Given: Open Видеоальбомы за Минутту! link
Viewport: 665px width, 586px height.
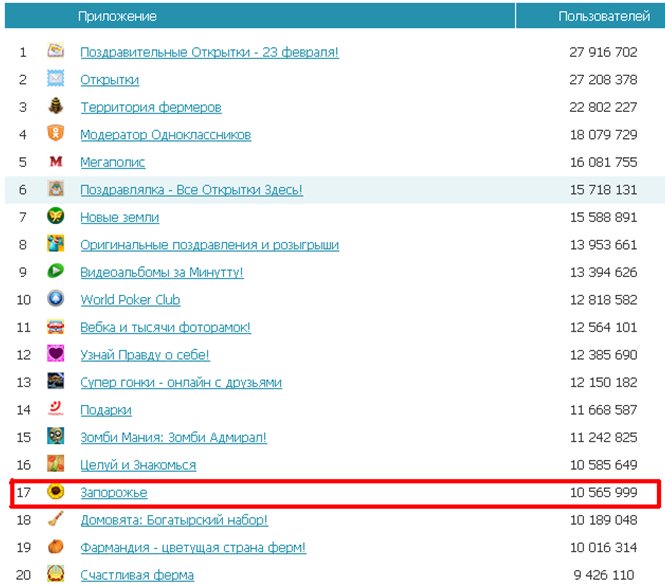Looking at the screenshot, I should pyautogui.click(x=162, y=272).
